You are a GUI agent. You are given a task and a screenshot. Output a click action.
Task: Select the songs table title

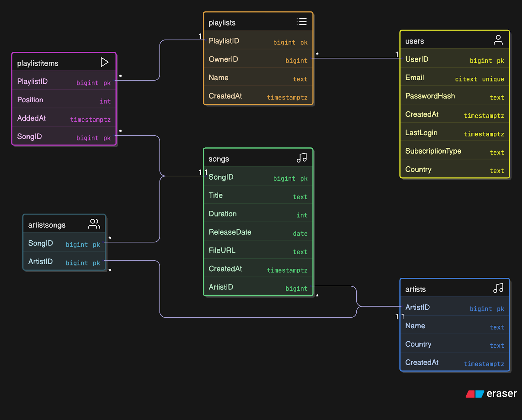pos(219,159)
